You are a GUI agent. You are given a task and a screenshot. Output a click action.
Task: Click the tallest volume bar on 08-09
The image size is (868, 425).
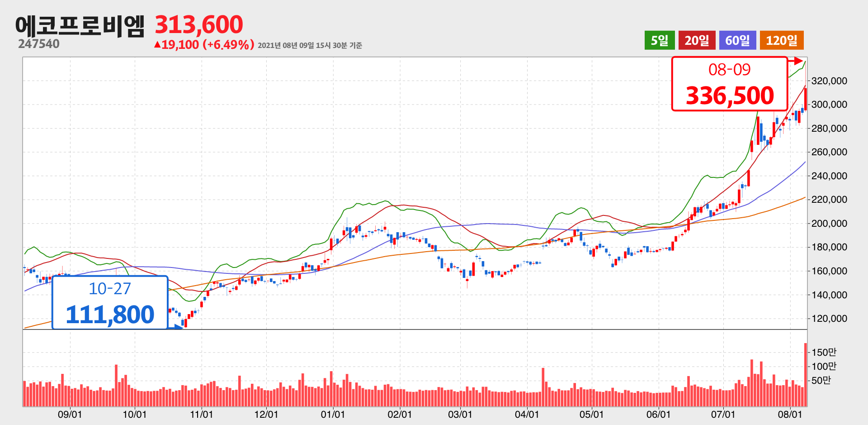[x=806, y=375]
